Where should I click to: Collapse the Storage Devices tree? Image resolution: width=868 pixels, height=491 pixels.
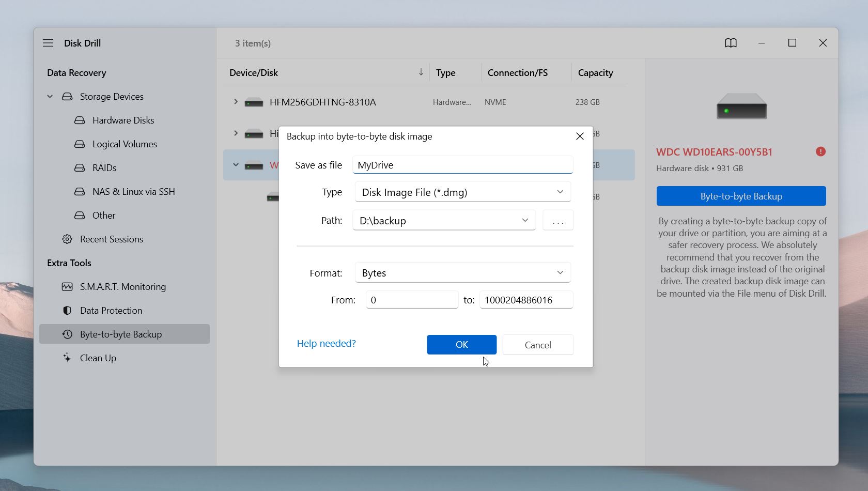pos(50,97)
